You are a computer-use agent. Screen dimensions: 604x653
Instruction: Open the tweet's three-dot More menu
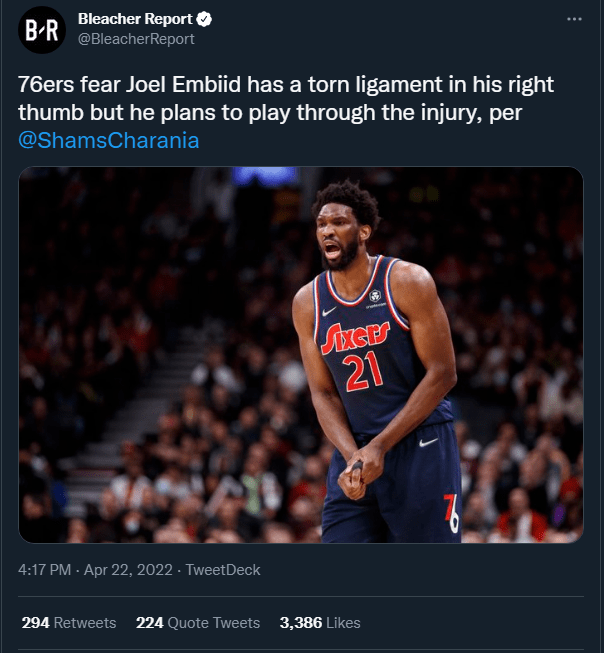573,19
